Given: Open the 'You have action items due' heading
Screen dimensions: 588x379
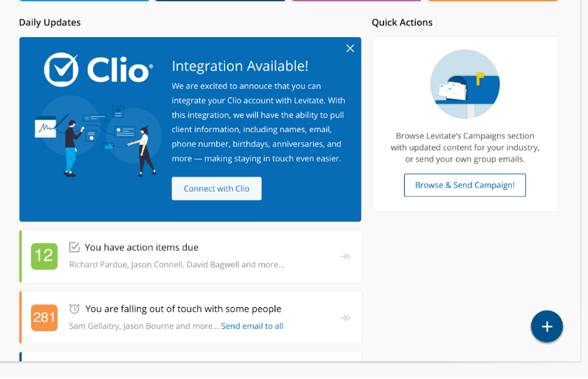Looking at the screenshot, I should (141, 247).
